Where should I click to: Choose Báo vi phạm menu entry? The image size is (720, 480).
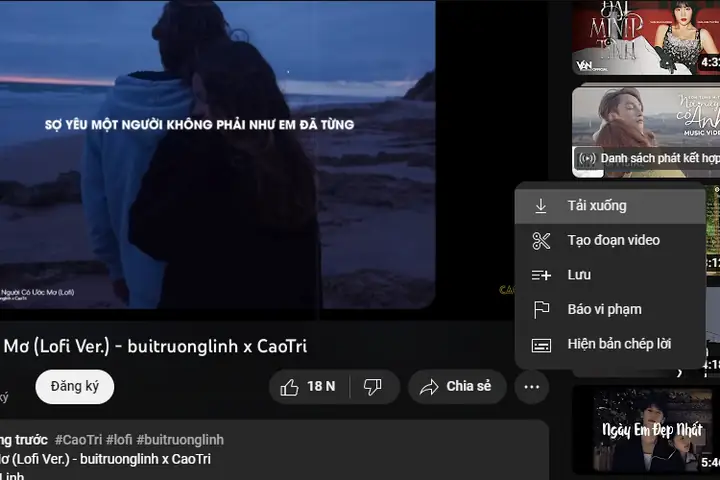pos(610,309)
